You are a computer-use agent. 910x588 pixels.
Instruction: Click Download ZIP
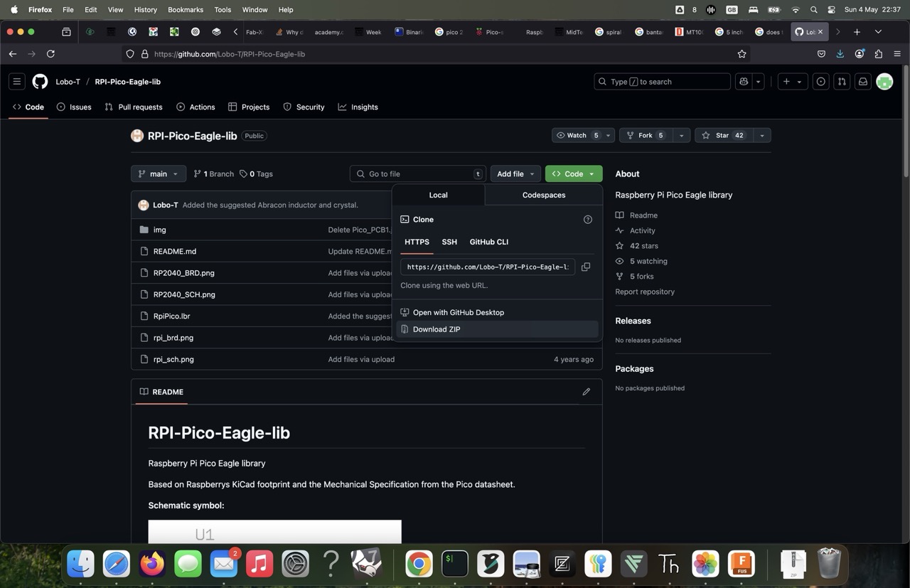tap(497, 329)
